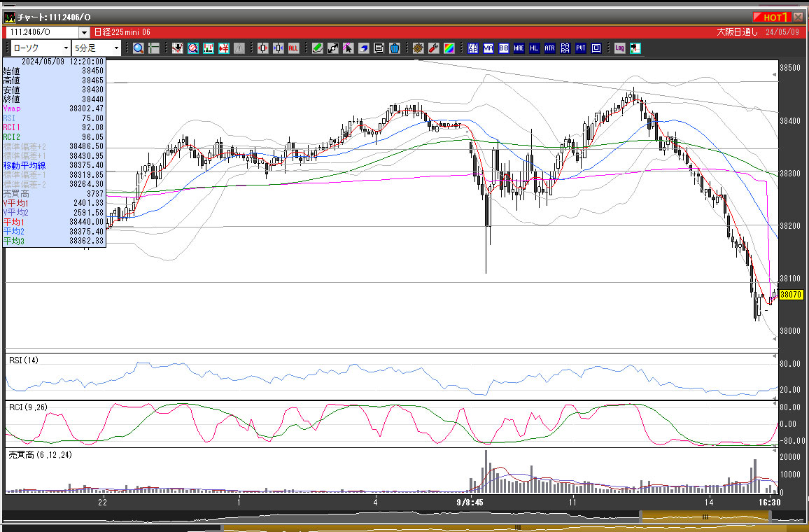The image size is (809, 532).
Task: Select the trend line drawing tool
Action: tap(333, 48)
